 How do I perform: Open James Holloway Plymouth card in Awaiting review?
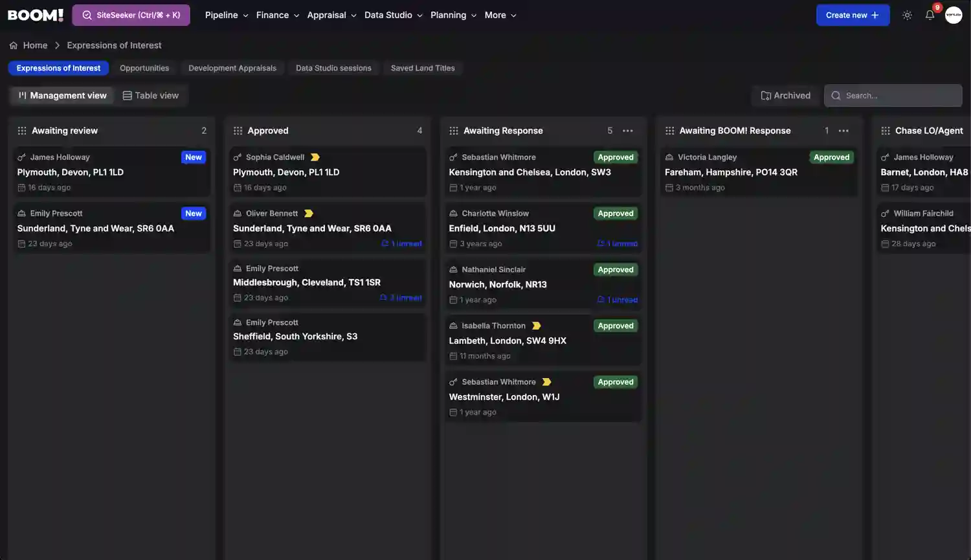[x=111, y=172]
